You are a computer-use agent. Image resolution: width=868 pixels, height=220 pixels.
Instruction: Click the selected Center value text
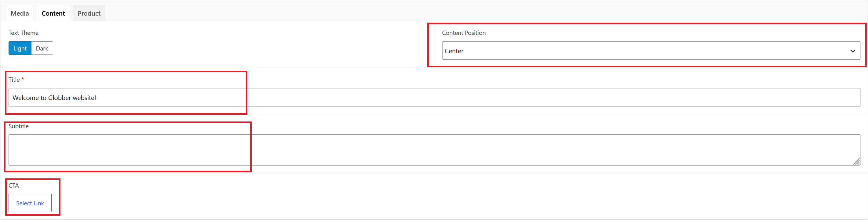pos(454,51)
